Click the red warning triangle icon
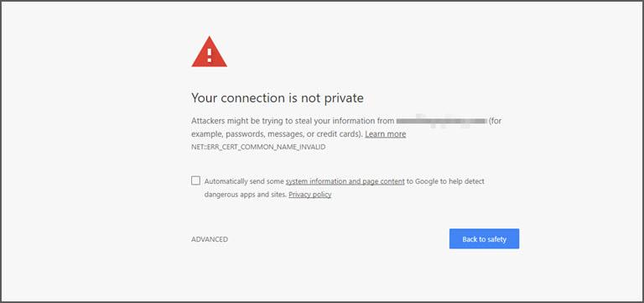 209,52
